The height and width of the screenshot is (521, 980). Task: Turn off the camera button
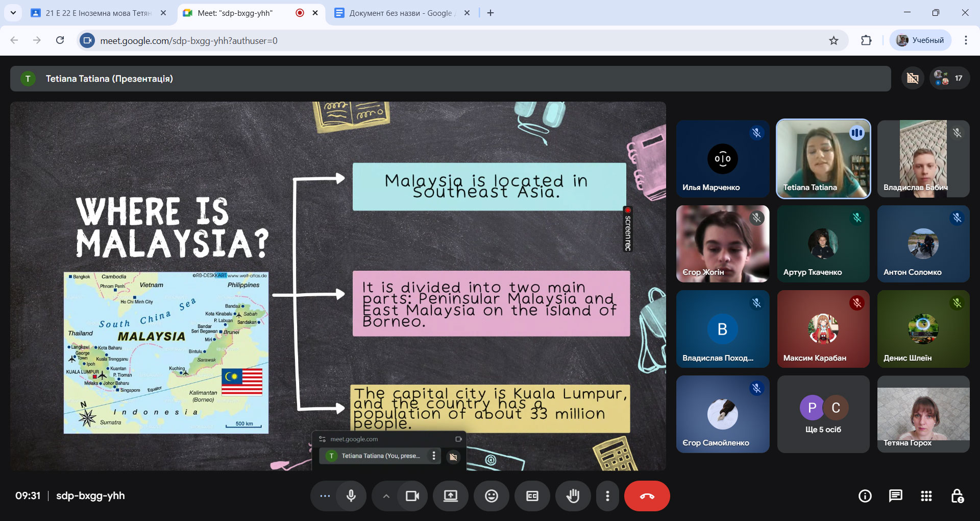412,496
